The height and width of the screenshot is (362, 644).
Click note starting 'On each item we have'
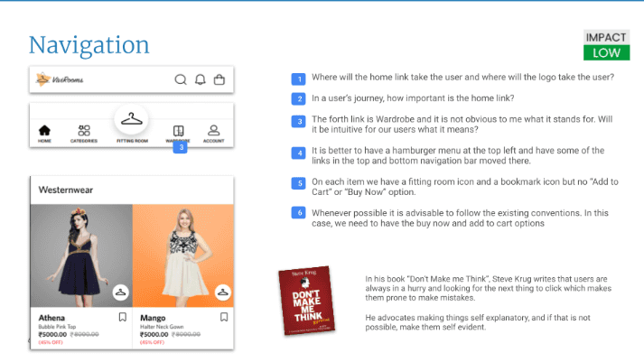(465, 187)
